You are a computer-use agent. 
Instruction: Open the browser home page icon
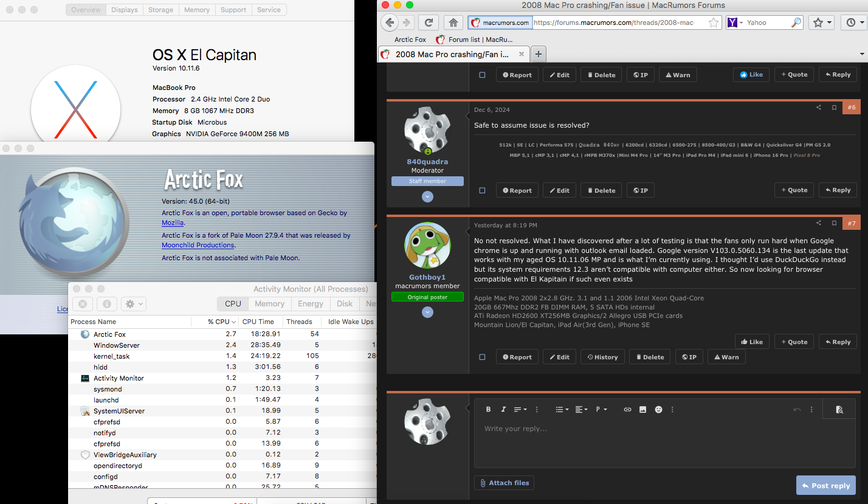click(453, 22)
